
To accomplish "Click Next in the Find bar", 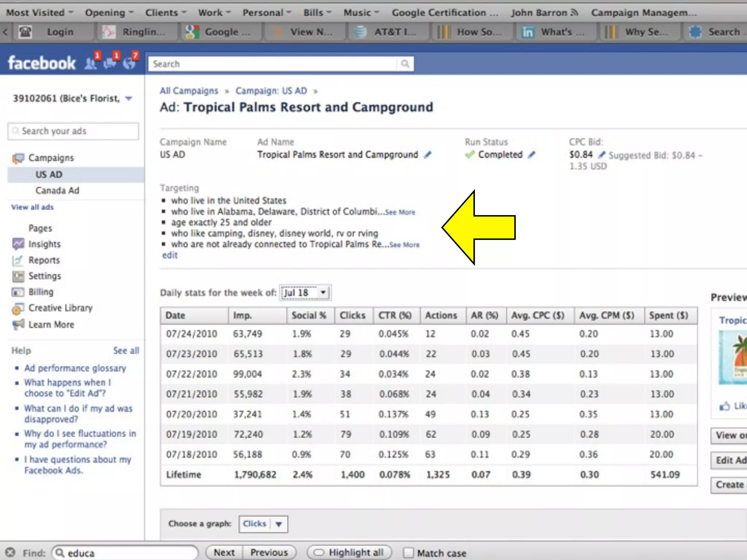I will coord(224,553).
